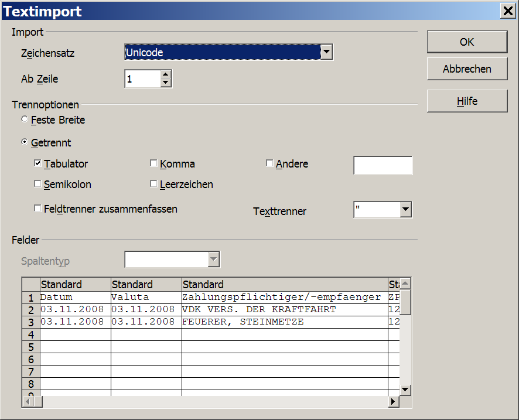Enable the Komma separator checkbox
Image resolution: width=519 pixels, height=420 pixels.
[154, 163]
